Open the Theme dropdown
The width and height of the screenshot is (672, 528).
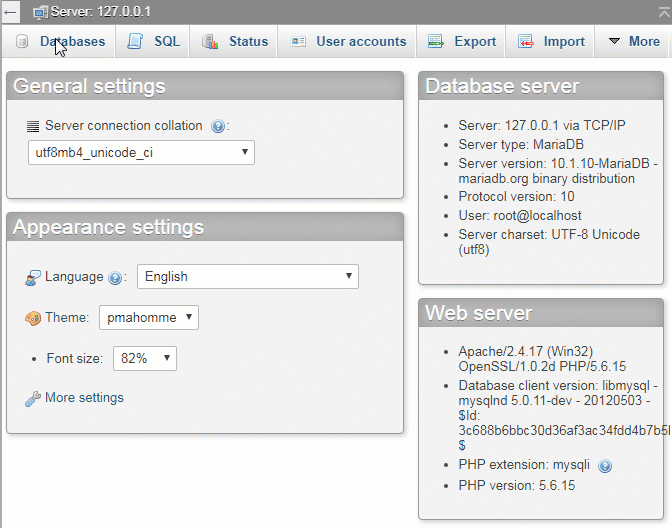[148, 318]
